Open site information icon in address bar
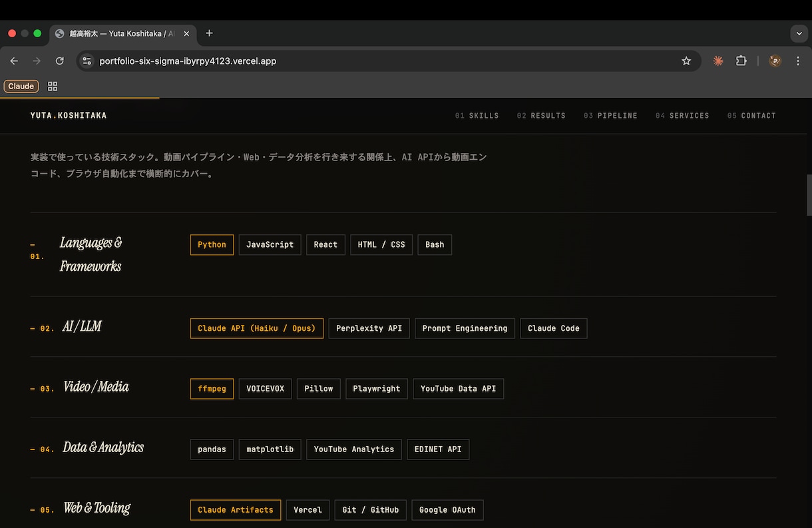Viewport: 812px width, 528px height. (87, 61)
